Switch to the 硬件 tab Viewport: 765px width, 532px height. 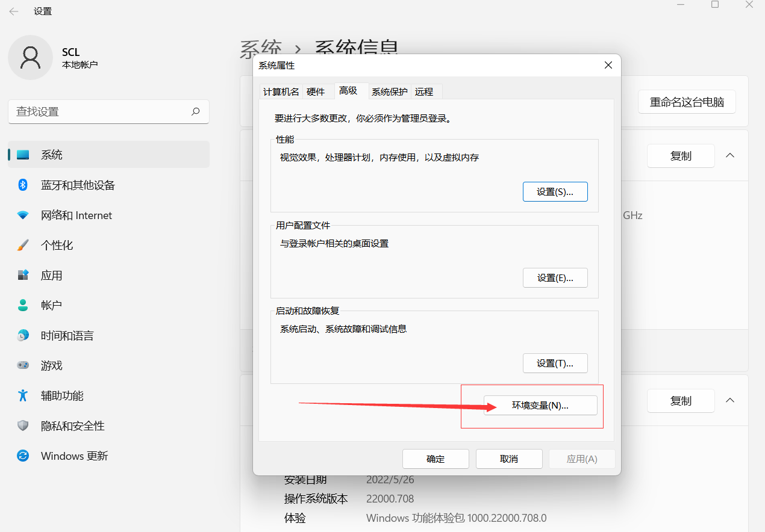coord(316,91)
